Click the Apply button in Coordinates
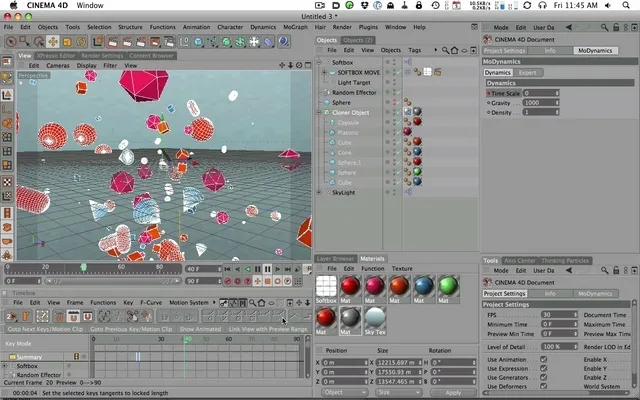640x400 pixels. click(x=453, y=392)
